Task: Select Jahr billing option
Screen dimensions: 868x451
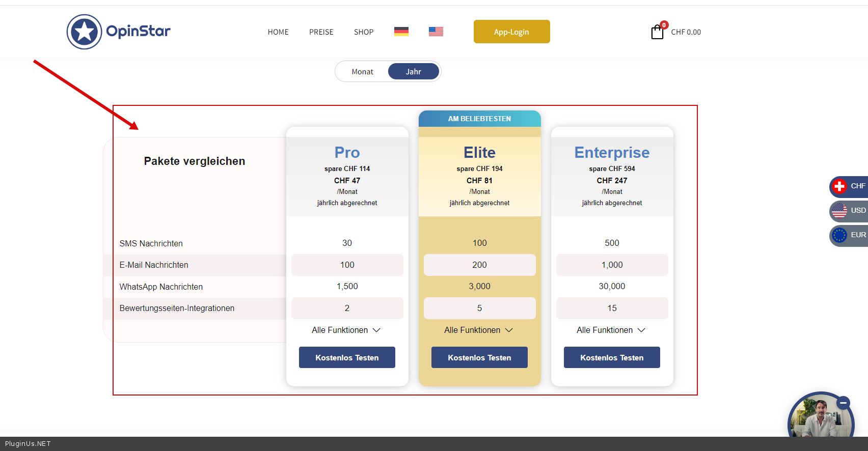Action: point(413,72)
